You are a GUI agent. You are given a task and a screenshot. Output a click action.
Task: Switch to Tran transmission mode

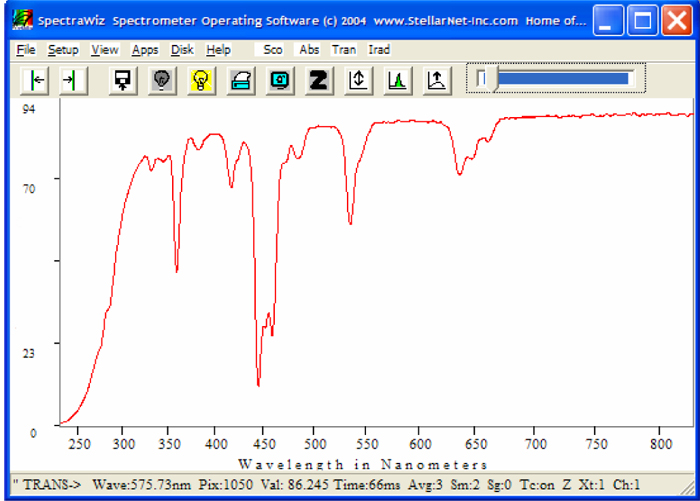click(x=344, y=50)
